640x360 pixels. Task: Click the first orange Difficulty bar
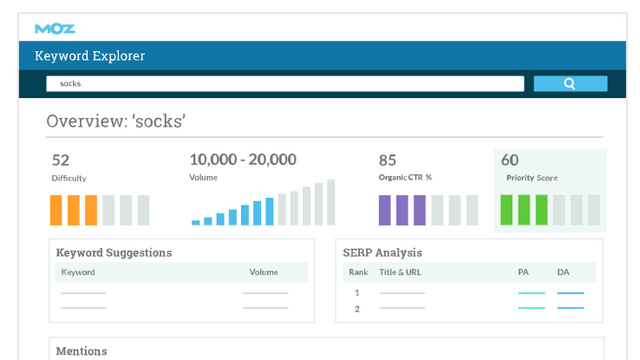[56, 210]
